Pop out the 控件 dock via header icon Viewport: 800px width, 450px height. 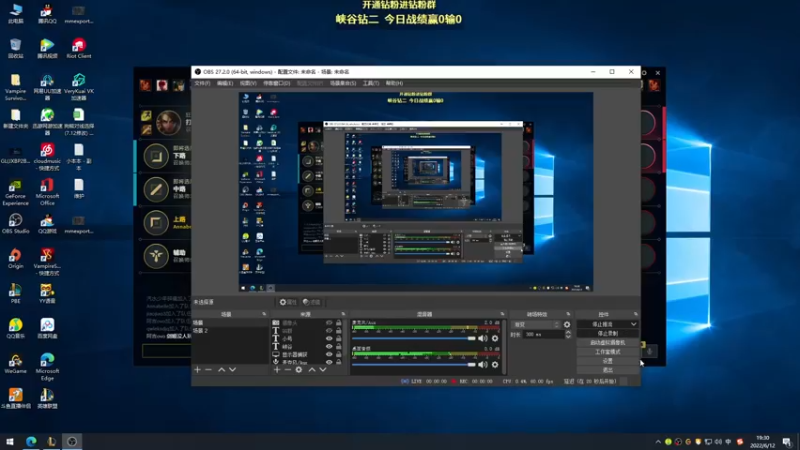point(635,314)
